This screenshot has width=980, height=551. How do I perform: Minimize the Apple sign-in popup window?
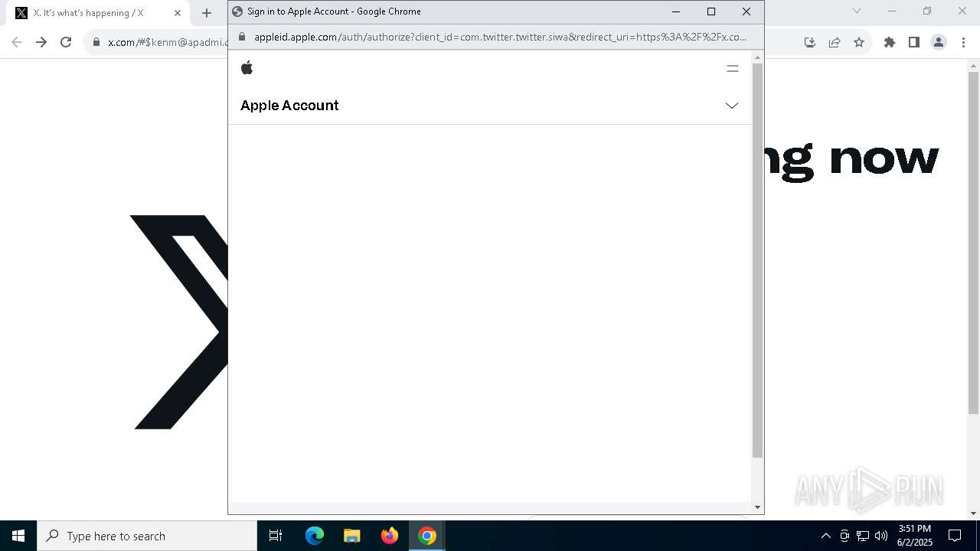676,11
